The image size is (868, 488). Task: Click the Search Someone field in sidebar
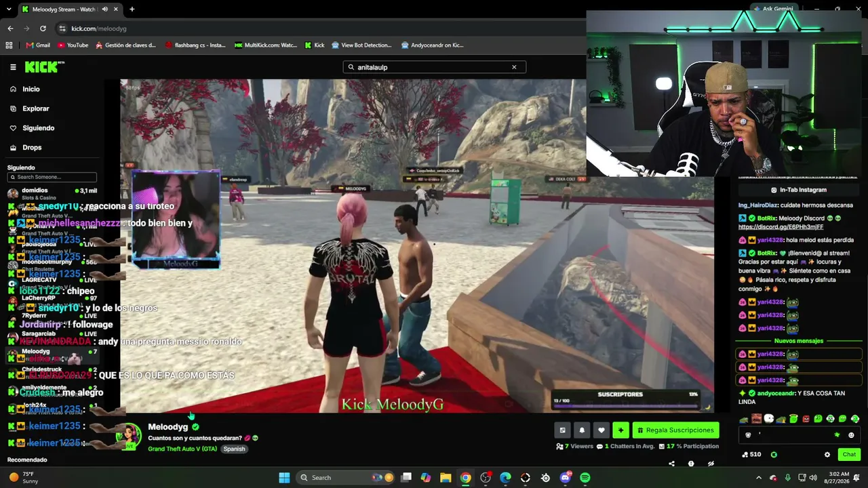(x=52, y=178)
